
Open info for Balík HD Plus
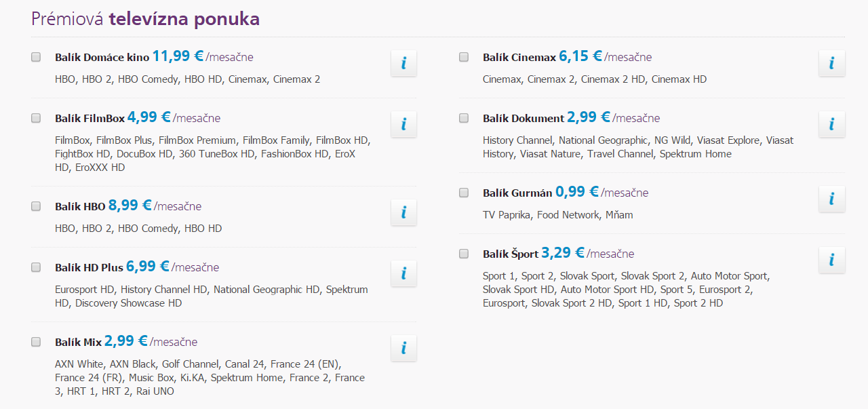coord(403,273)
